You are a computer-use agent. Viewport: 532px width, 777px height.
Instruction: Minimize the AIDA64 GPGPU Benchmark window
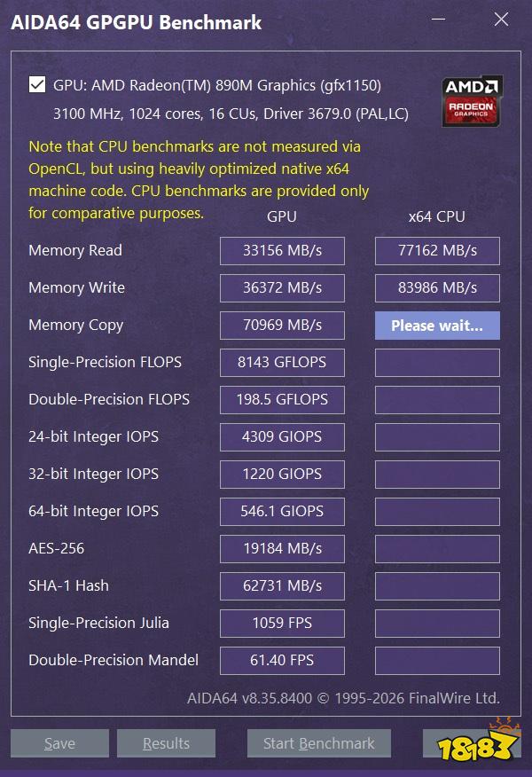pyautogui.click(x=438, y=20)
